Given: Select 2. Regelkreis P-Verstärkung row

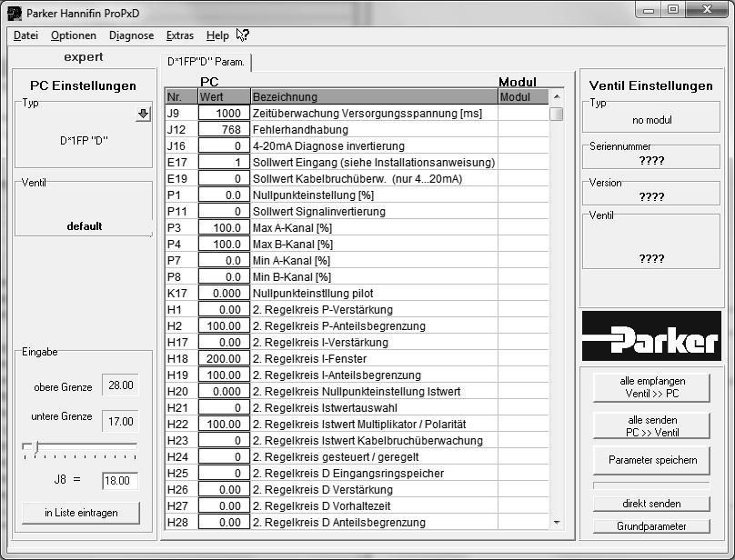Looking at the screenshot, I should (357, 309).
